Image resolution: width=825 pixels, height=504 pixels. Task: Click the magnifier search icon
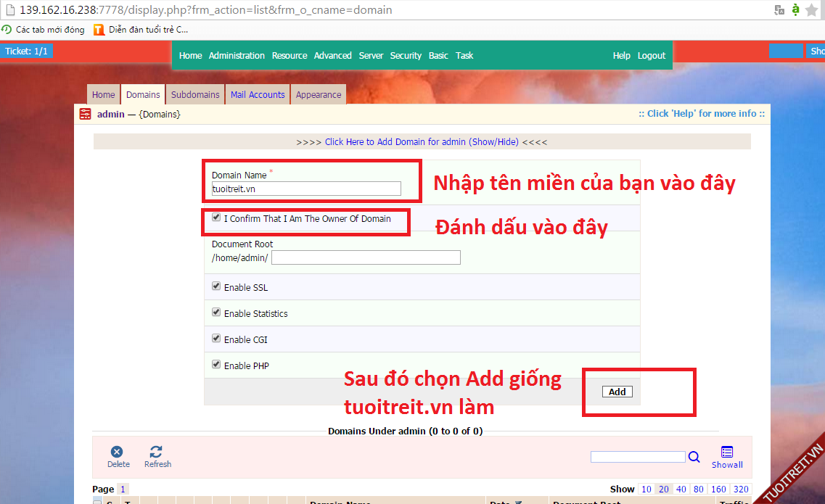pos(694,457)
